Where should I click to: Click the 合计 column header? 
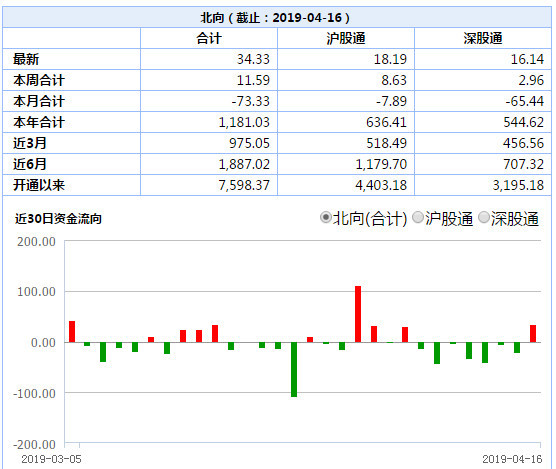209,38
